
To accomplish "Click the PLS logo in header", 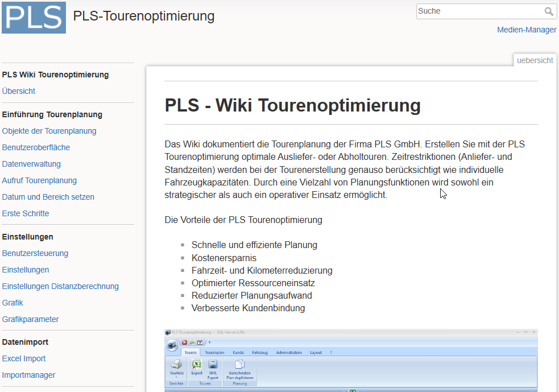I will [x=34, y=17].
